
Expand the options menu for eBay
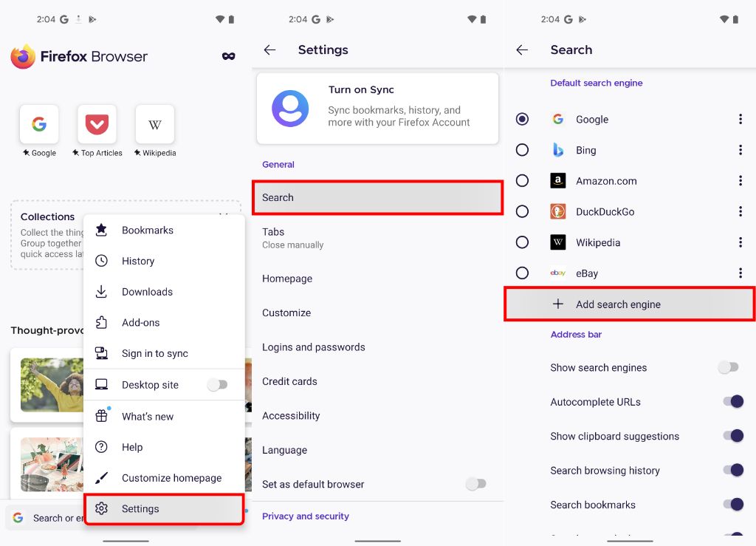click(740, 273)
